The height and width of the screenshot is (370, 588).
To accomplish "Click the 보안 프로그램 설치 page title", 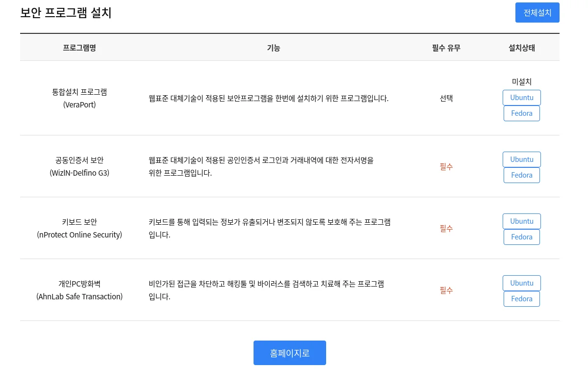I will point(66,13).
